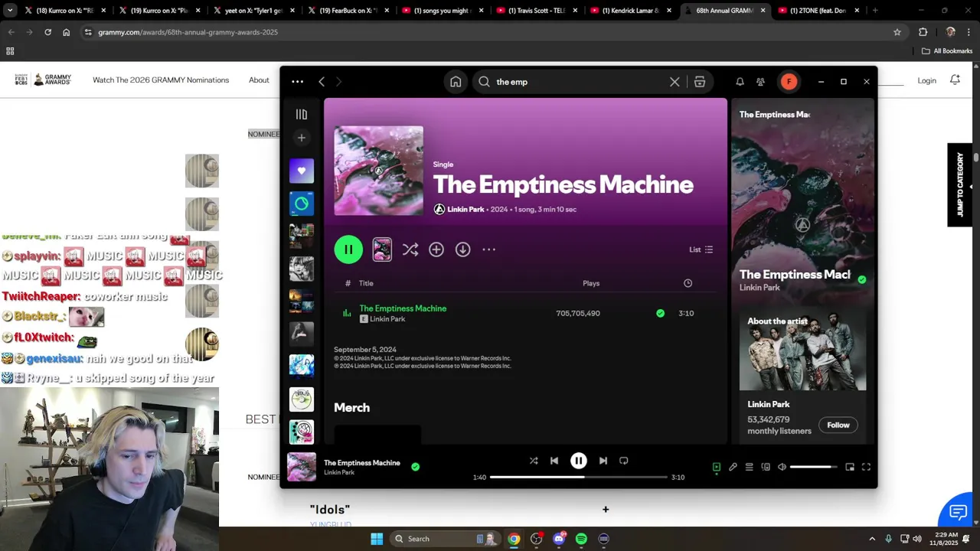Open the Spotify profile avatar

click(789, 82)
